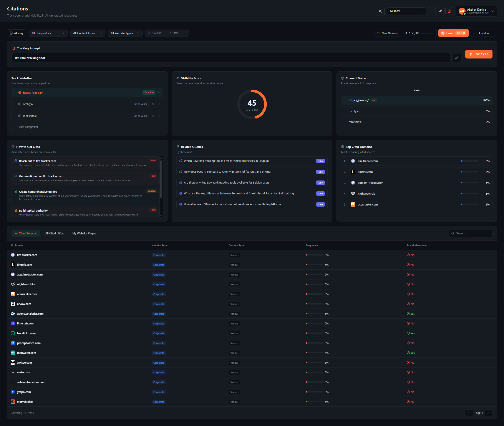Click the plus icon to add a project
This screenshot has width=504, height=426.
pos(432,11)
